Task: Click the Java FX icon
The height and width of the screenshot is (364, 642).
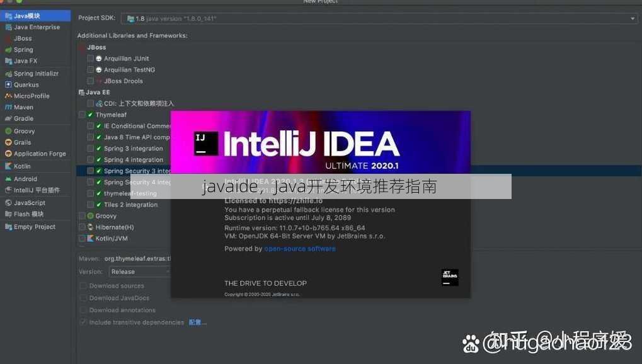Action: 8,61
